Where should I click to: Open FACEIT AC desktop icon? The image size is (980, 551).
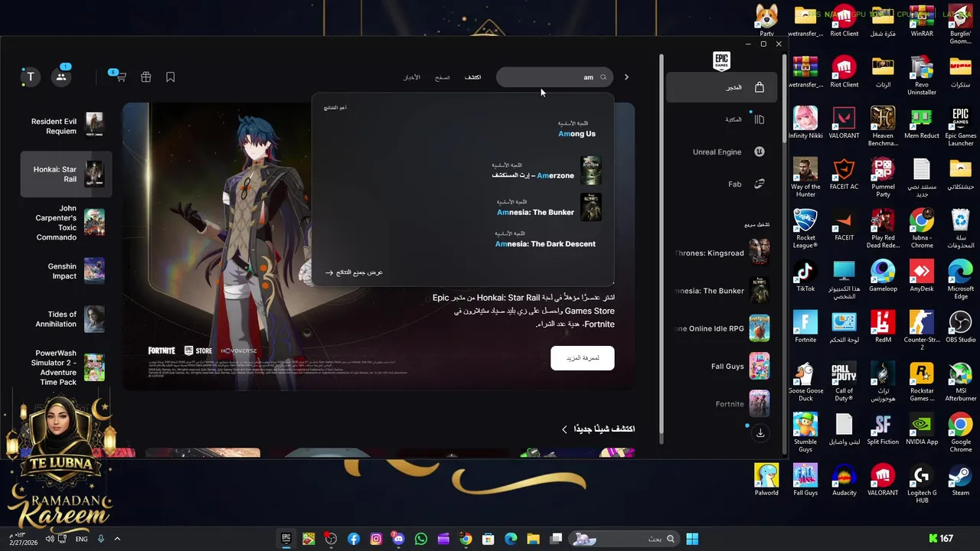click(x=844, y=174)
